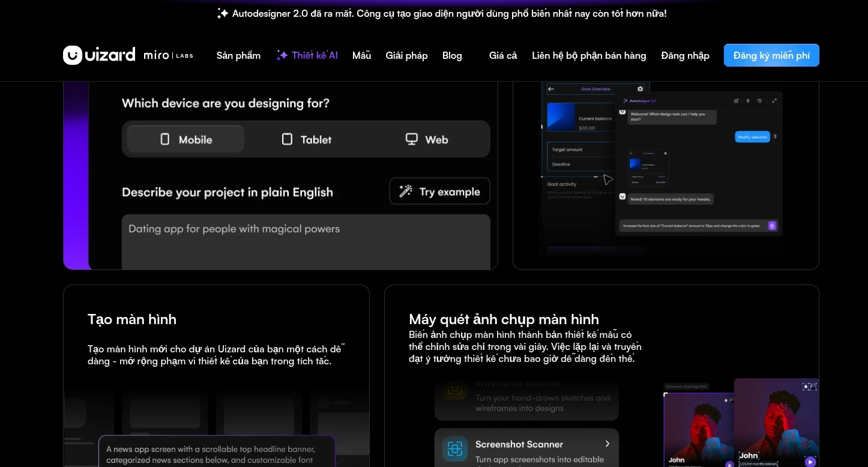Click the lightning bolt icon in Autodesigner panel
This screenshot has height=467, width=868.
748,101
